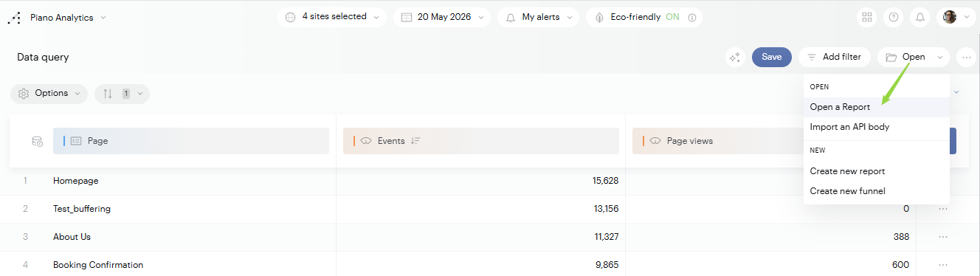The image size is (980, 276).
Task: Click the AI sparkle assistant icon
Action: (x=734, y=57)
